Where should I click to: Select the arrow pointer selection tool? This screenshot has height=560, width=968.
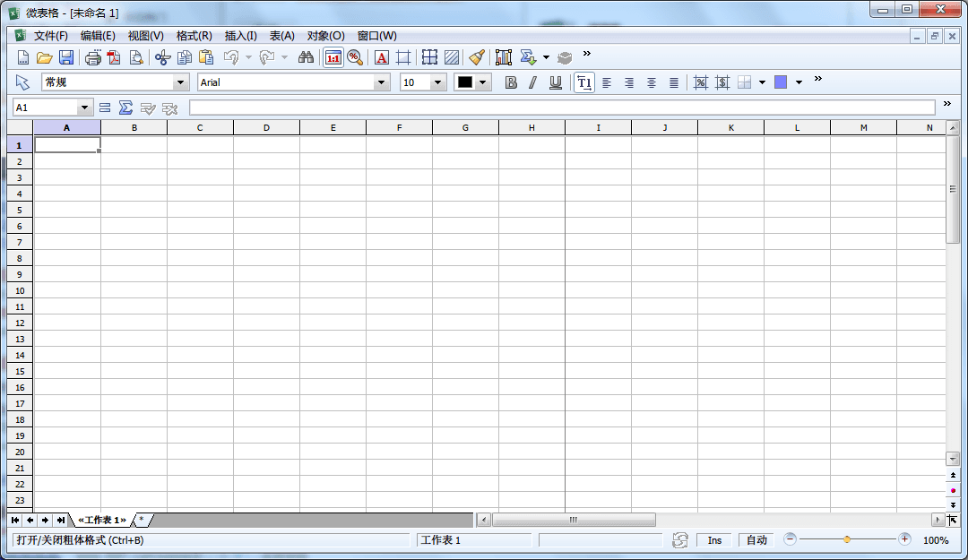pyautogui.click(x=22, y=82)
